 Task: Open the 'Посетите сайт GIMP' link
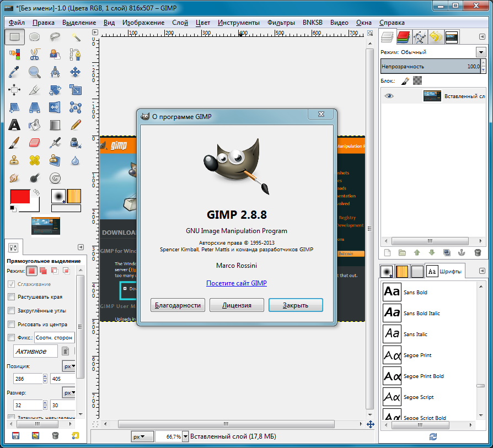click(x=237, y=283)
